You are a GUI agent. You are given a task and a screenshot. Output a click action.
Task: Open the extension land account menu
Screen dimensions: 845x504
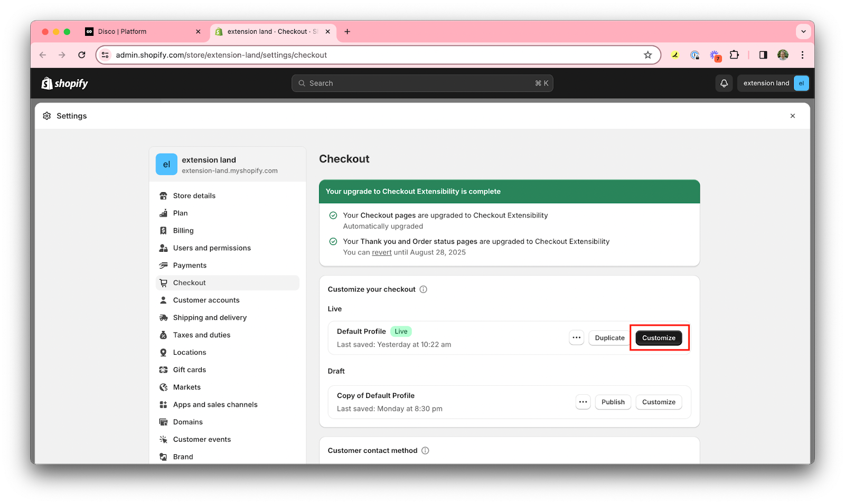click(x=773, y=83)
